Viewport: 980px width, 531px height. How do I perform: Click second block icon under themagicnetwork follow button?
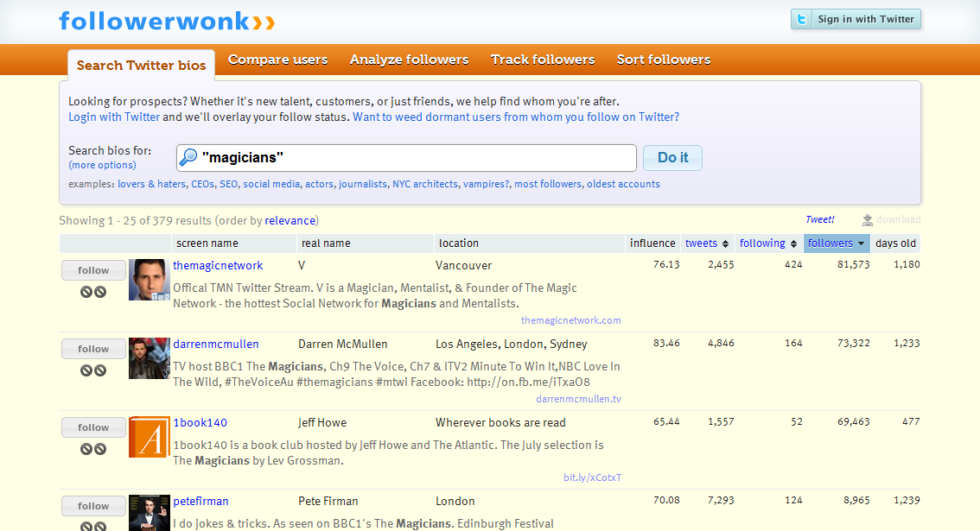[100, 292]
